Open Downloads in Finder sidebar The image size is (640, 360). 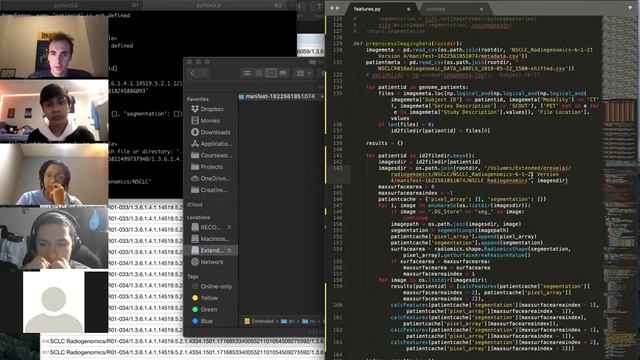211,132
